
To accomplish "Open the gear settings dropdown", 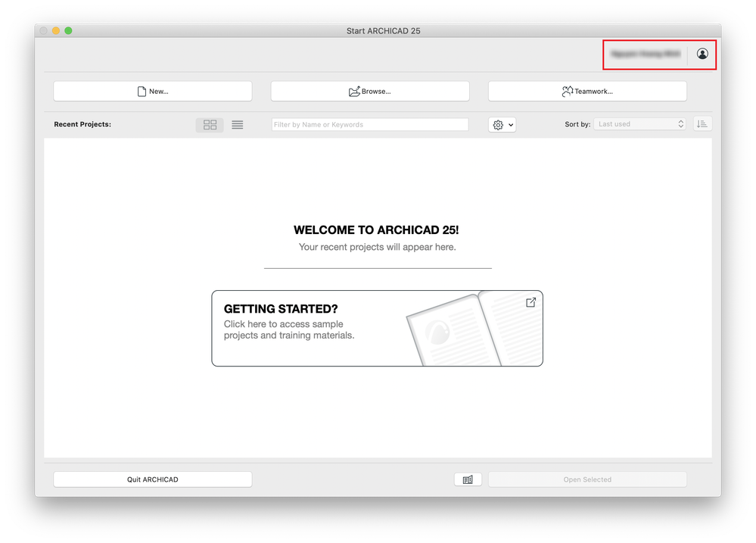I will (502, 125).
